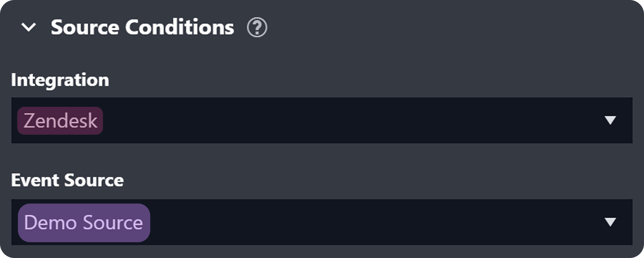
Task: Click the word Source in section title
Action: (x=85, y=27)
